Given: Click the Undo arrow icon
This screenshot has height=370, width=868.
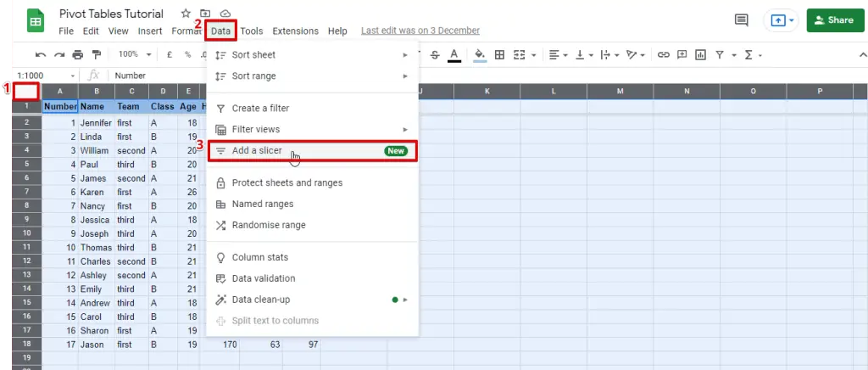Looking at the screenshot, I should click(41, 55).
